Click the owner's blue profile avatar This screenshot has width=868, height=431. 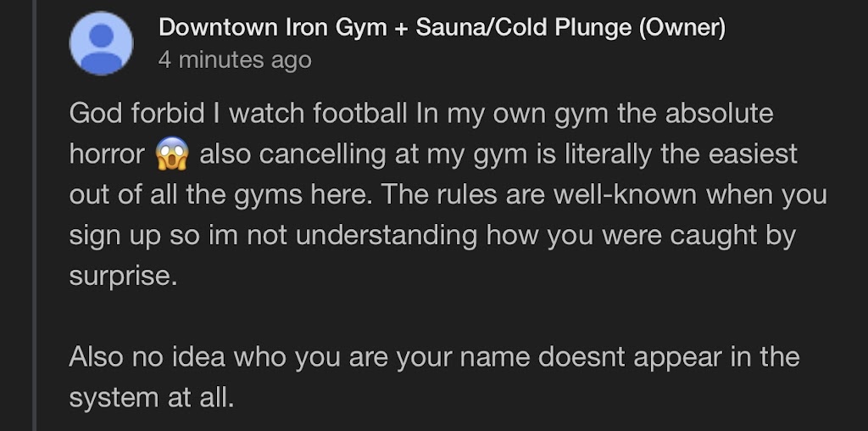[x=100, y=43]
